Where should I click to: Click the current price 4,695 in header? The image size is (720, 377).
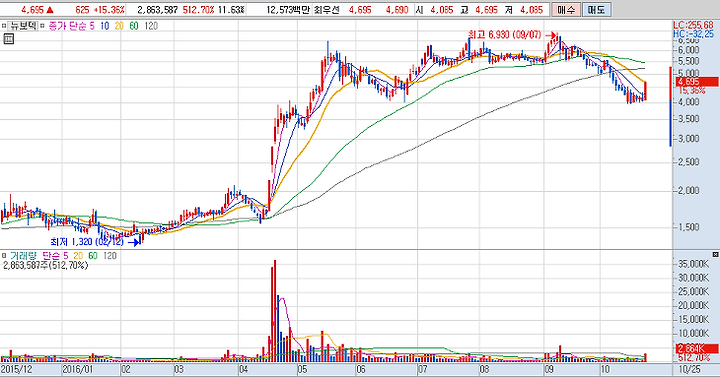[x=33, y=10]
